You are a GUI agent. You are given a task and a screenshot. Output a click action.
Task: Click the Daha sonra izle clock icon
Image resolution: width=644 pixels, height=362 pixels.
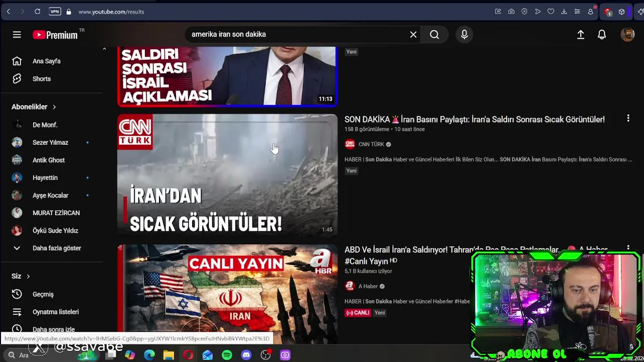click(17, 329)
